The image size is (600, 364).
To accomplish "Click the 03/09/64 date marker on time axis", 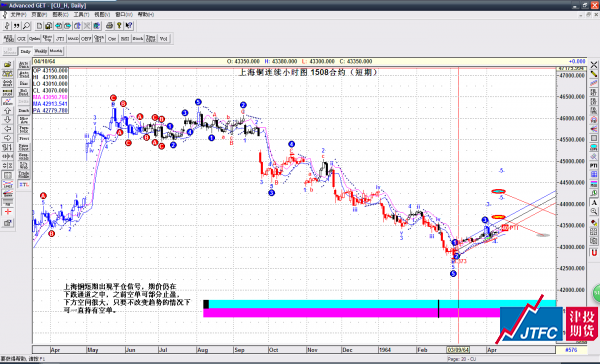I will (458, 350).
